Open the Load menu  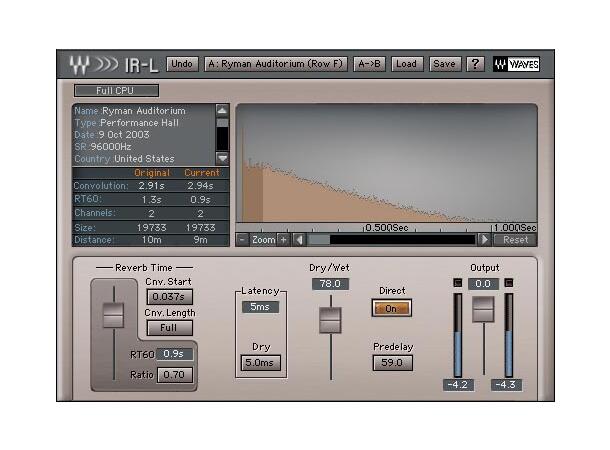(407, 64)
